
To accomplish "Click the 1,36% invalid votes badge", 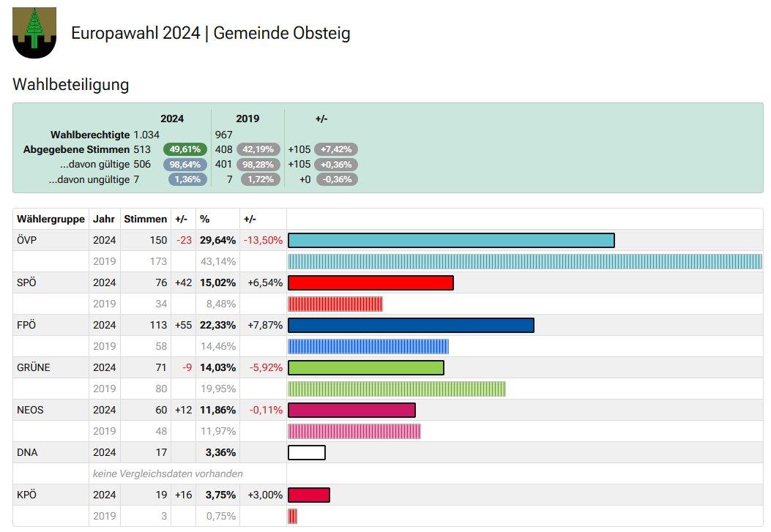I will tap(187, 179).
